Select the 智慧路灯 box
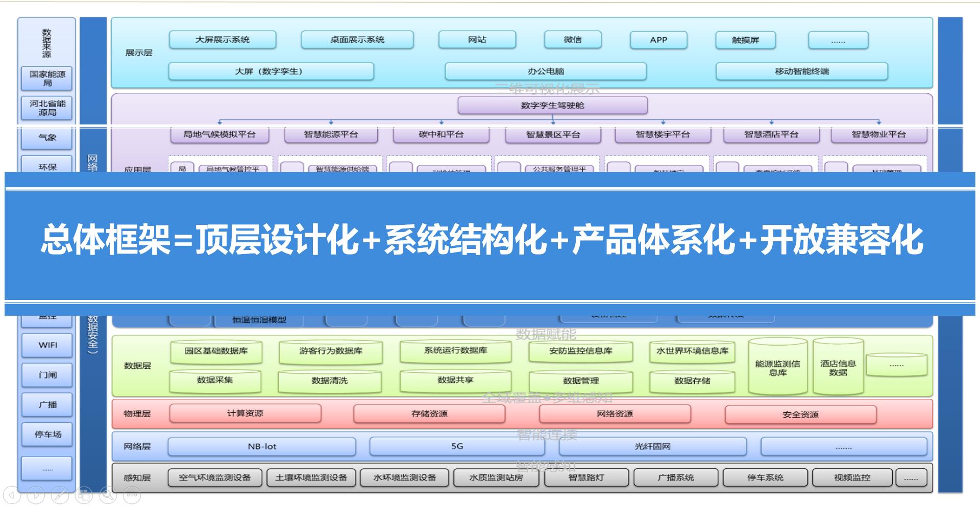Screen dimensions: 980x507 [586, 478]
